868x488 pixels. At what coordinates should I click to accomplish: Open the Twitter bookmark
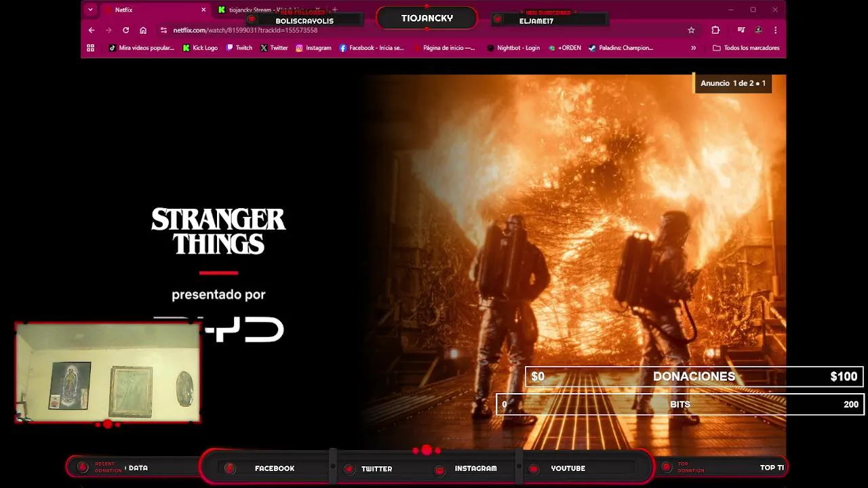click(x=275, y=48)
